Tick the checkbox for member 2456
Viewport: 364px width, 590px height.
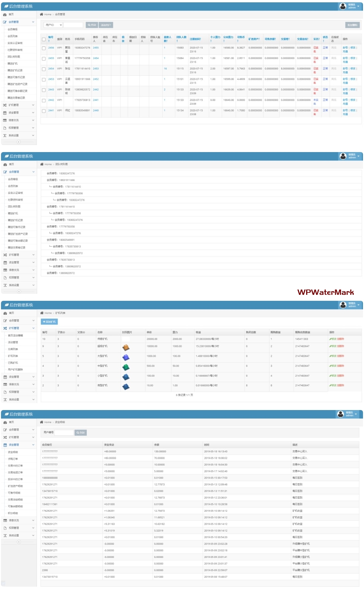click(44, 48)
